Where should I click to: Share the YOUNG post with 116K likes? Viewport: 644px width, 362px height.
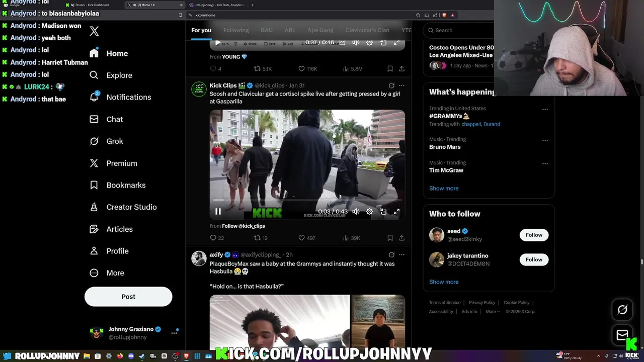coord(401,68)
